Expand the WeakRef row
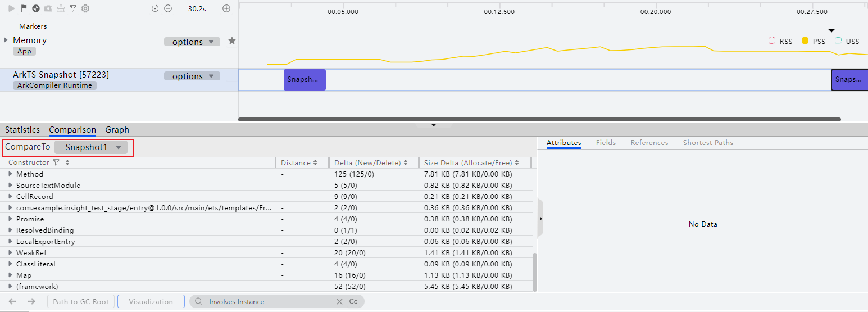868x312 pixels. [10, 253]
